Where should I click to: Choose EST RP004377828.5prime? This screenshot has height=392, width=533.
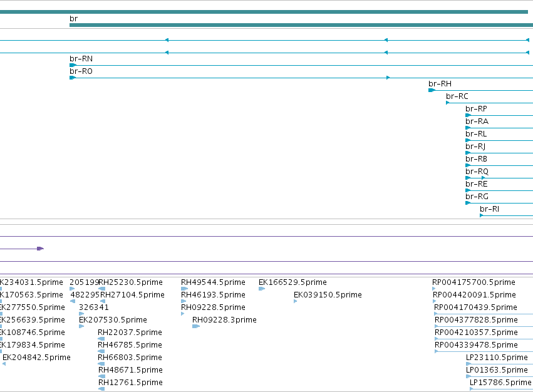476,320
